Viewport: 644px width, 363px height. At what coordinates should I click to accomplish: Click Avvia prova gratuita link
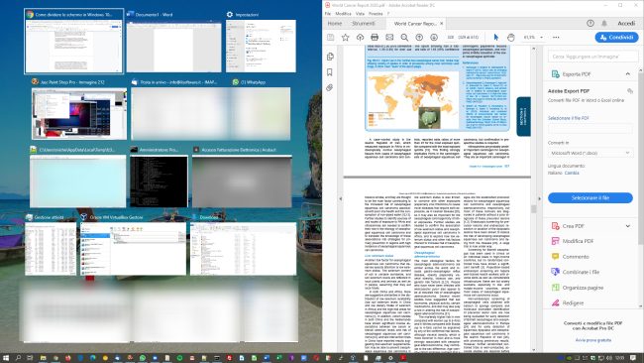pyautogui.click(x=593, y=340)
